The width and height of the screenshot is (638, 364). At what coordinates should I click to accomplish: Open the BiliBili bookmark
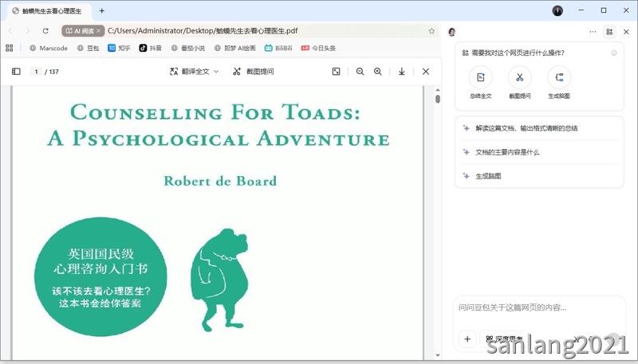pos(278,48)
